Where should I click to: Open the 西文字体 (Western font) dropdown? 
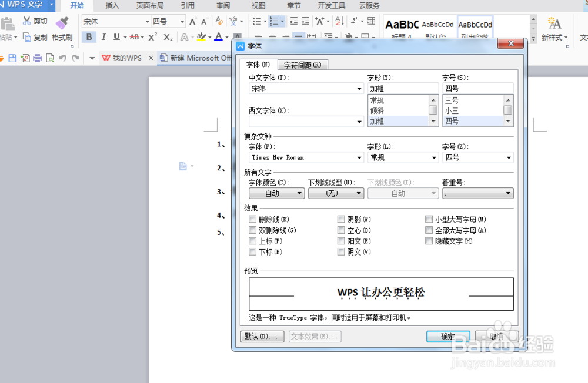359,122
